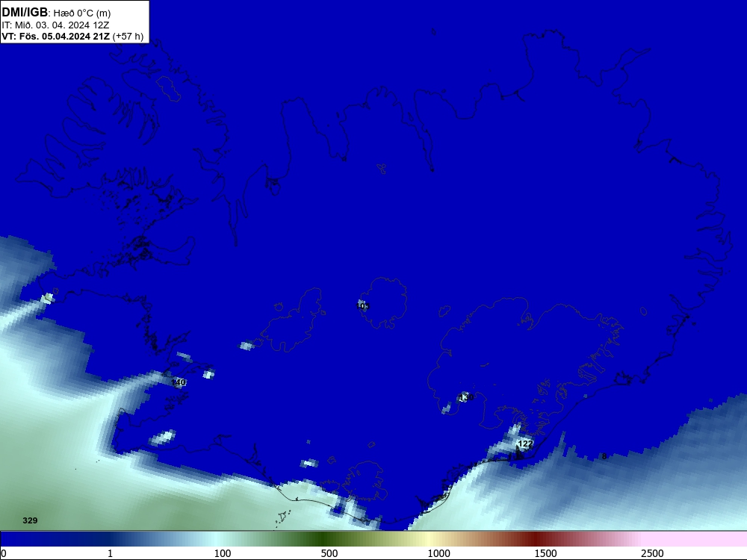This screenshot has height=560, width=747.
Task: Click the small value label 8 offshore
Action: coord(604,456)
